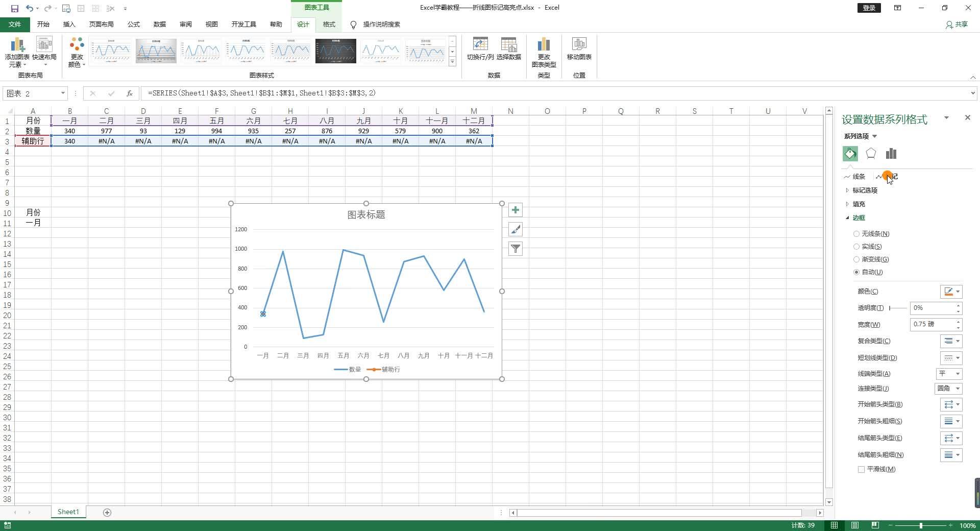Open the Insert ribbon tab
Screen dimensions: 980x531
[69, 25]
